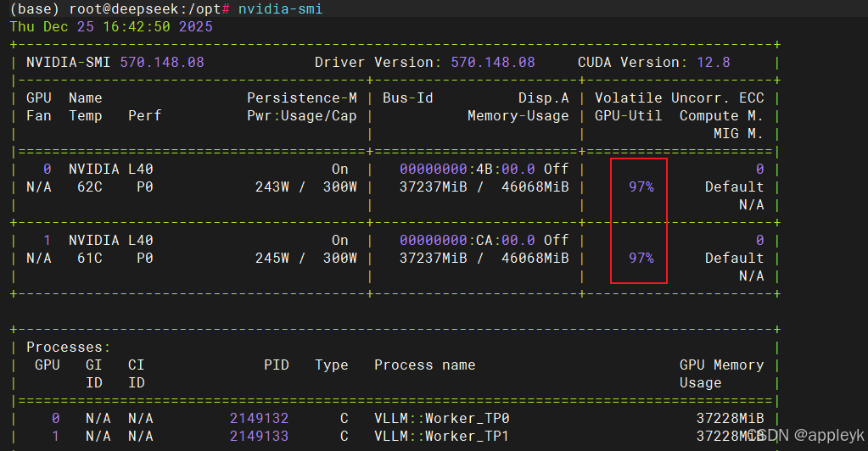Viewport: 868px width, 451px height.
Task: Click the Processes: section heading
Action: pyautogui.click(x=69, y=347)
